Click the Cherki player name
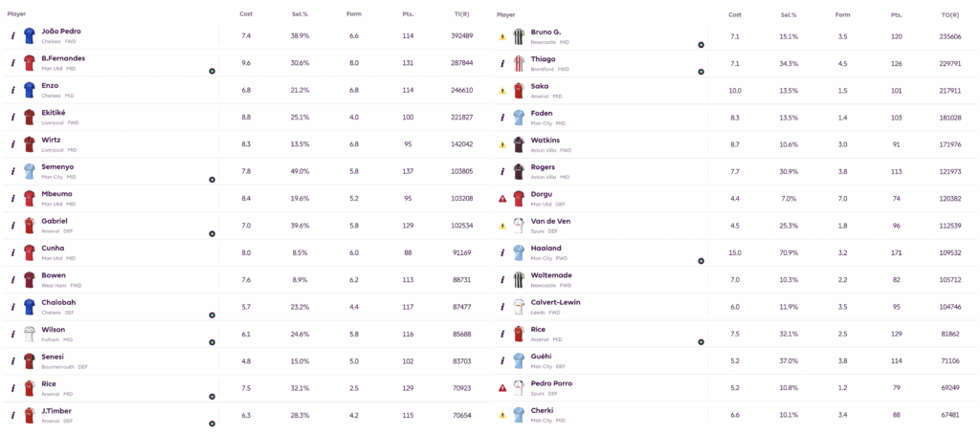The height and width of the screenshot is (434, 980). (x=542, y=410)
